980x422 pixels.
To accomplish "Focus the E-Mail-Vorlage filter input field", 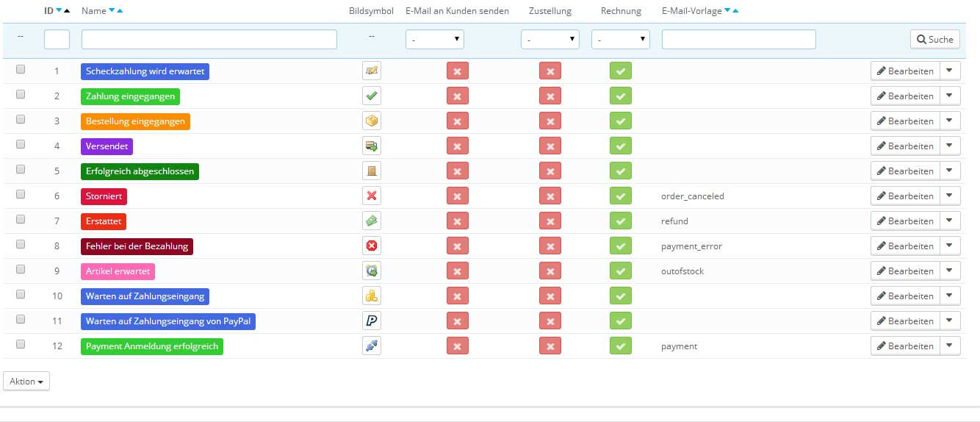I will pos(739,39).
